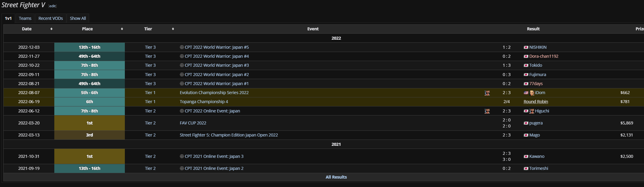
Task: Click Round Robin result text
Action: [536, 102]
